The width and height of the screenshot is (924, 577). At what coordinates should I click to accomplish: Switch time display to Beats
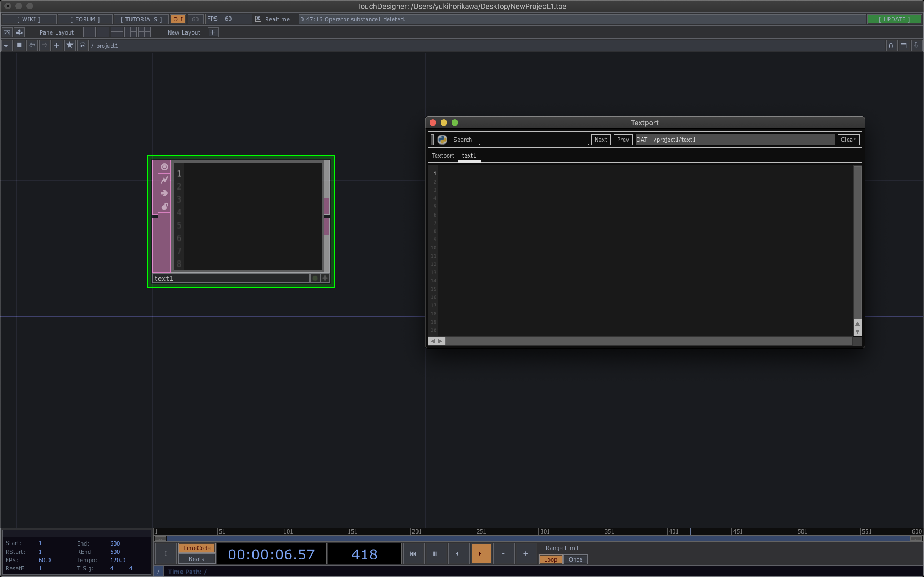196,559
